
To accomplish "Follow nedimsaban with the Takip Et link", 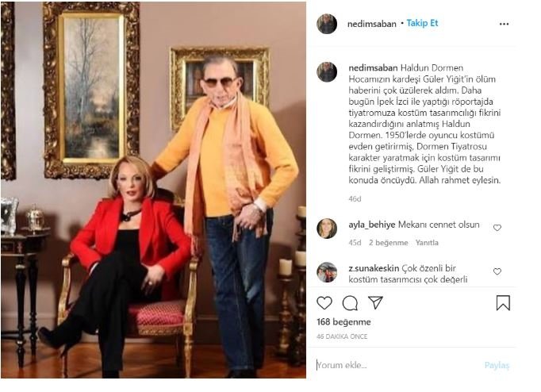I will tap(422, 23).
